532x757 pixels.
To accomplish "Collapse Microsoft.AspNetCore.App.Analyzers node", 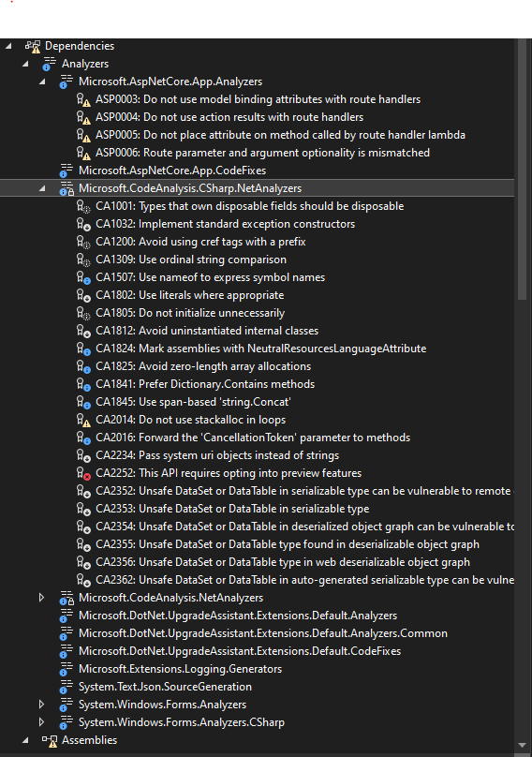I will click(42, 82).
